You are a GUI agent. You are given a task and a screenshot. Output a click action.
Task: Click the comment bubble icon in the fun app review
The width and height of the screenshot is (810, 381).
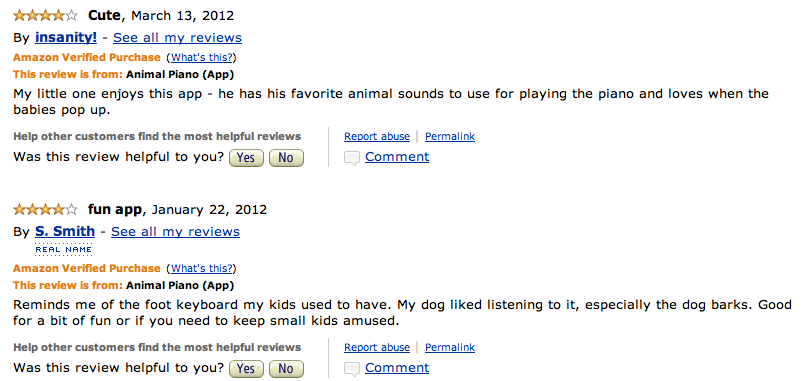click(x=352, y=369)
